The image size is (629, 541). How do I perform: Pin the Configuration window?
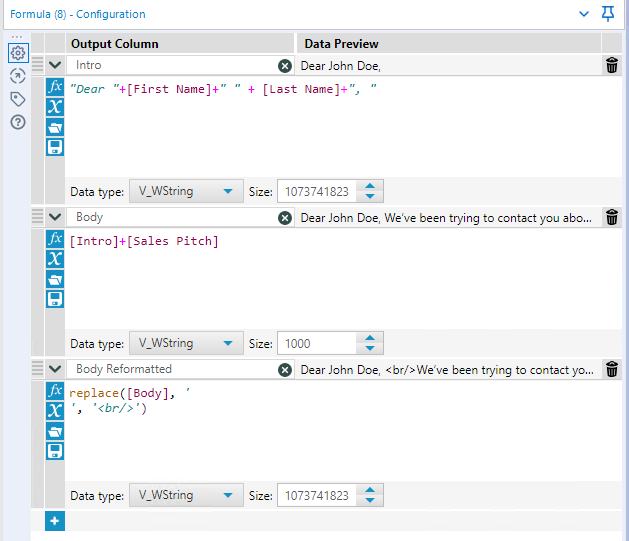coord(608,14)
